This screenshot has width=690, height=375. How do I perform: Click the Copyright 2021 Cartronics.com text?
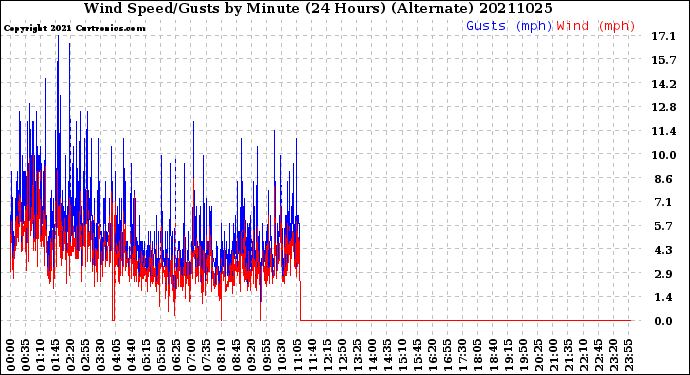coord(74,28)
